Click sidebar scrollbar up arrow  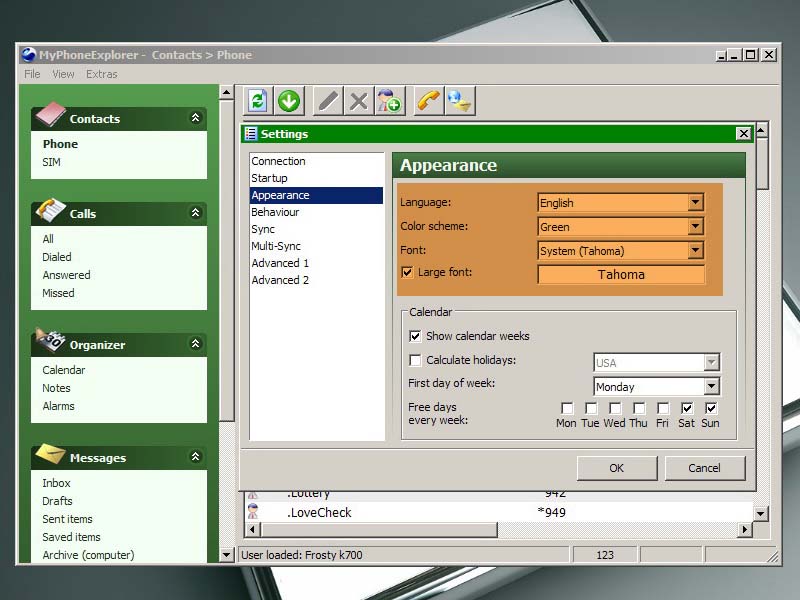(x=227, y=92)
